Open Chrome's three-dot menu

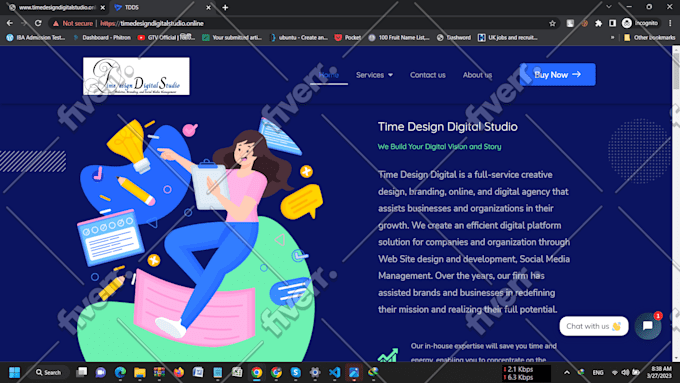pyautogui.click(x=670, y=23)
